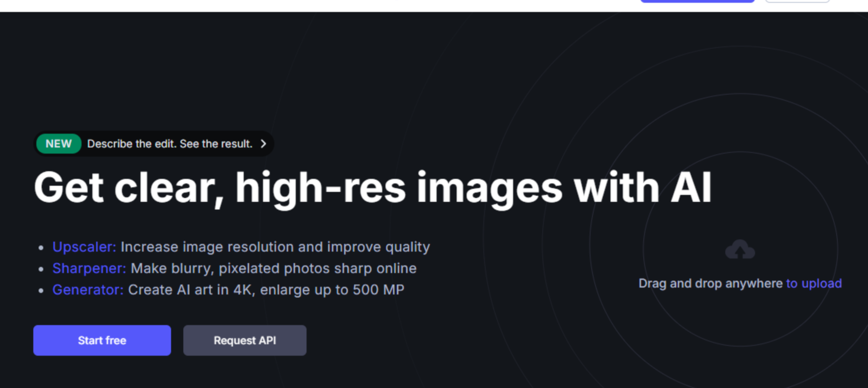Follow the Upscaler link
This screenshot has height=388, width=868.
(84, 247)
